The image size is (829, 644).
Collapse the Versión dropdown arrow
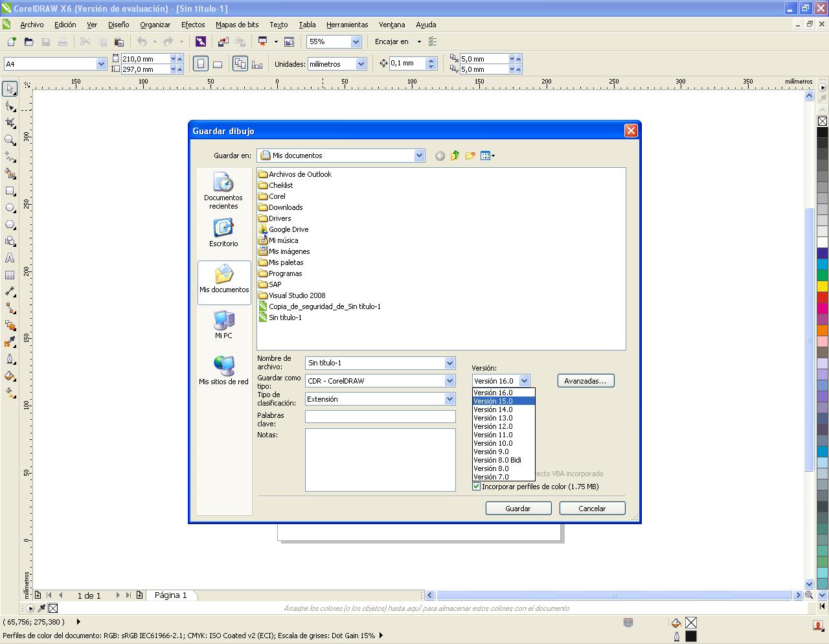point(524,381)
